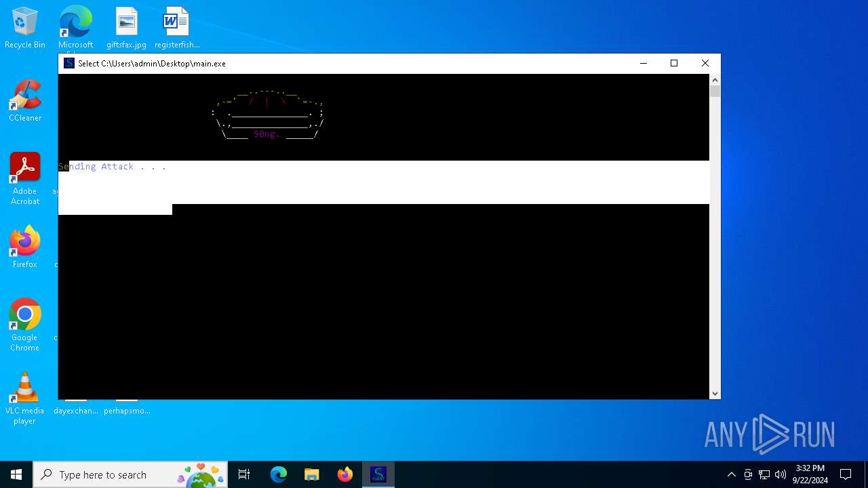Launch Google Chrome from desktop shortcut
868x488 pixels.
click(x=25, y=325)
